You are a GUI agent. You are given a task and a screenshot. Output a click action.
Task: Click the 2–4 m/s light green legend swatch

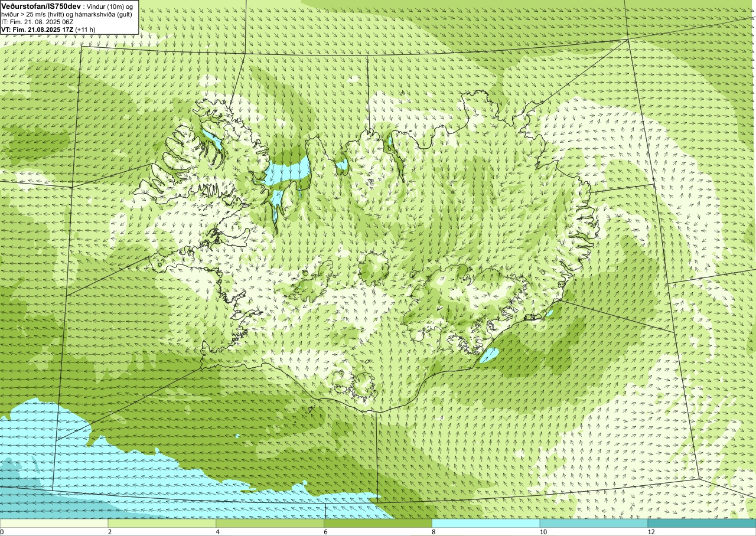[x=162, y=523]
